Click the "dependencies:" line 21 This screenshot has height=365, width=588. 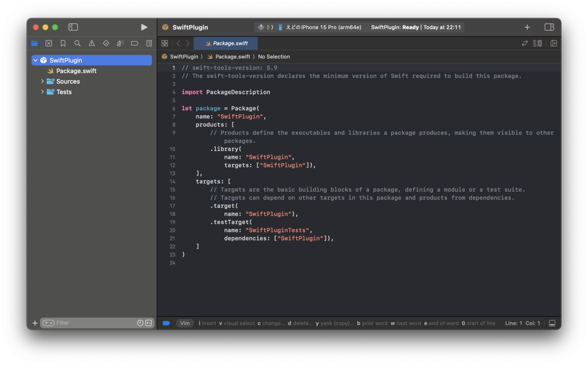(x=279, y=238)
